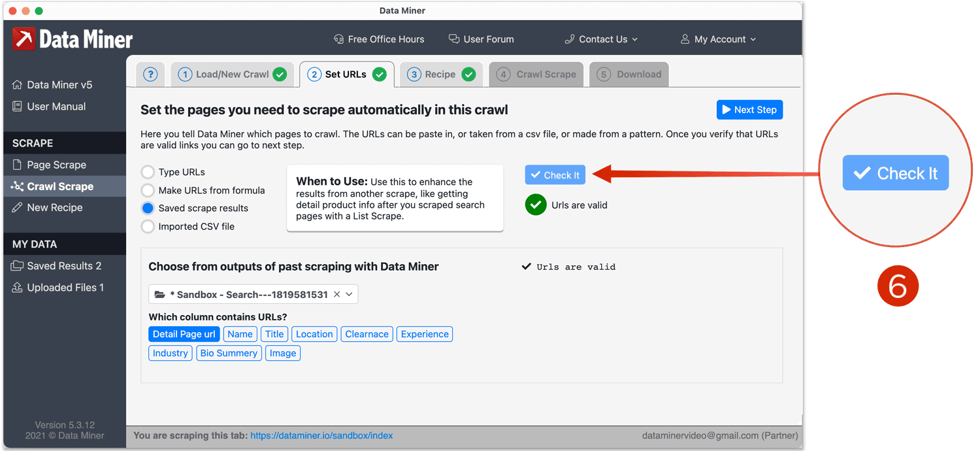Screen dimensions: 980x451
Task: Click the help question mark tab
Action: coord(150,74)
